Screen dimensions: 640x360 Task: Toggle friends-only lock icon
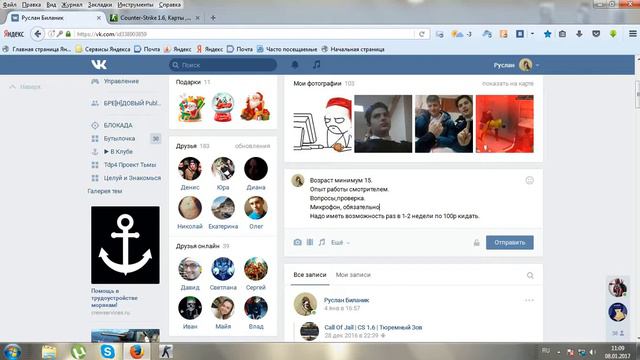click(476, 243)
